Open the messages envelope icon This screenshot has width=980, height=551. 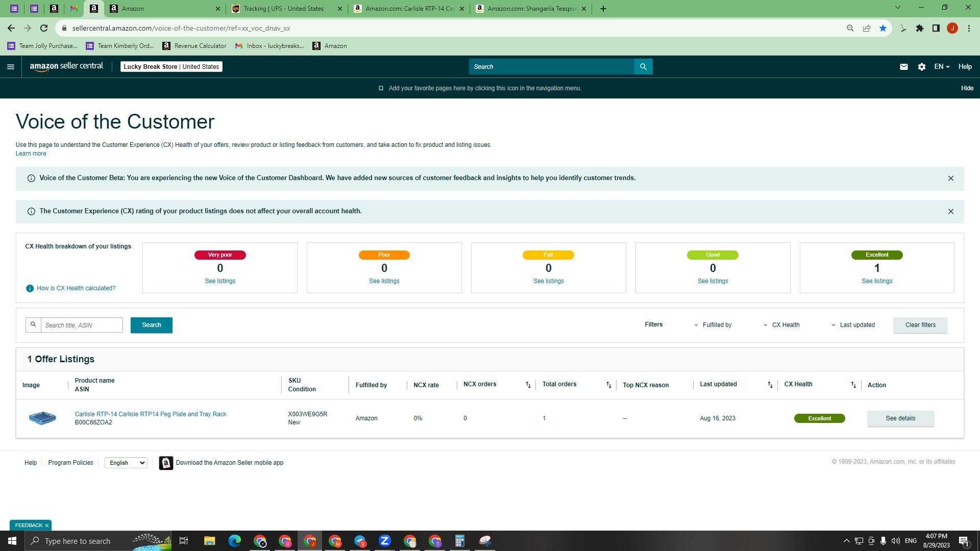904,67
